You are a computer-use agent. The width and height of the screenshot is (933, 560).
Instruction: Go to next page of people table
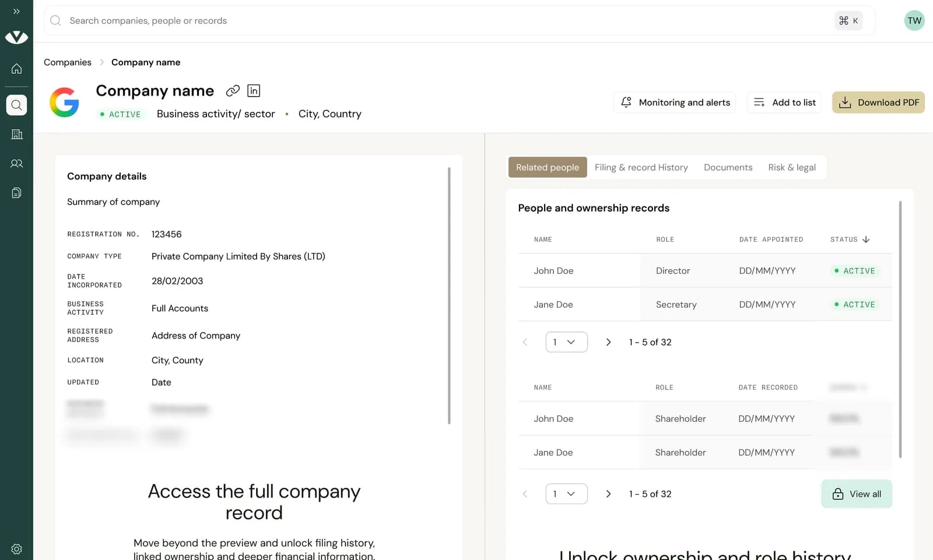[608, 342]
